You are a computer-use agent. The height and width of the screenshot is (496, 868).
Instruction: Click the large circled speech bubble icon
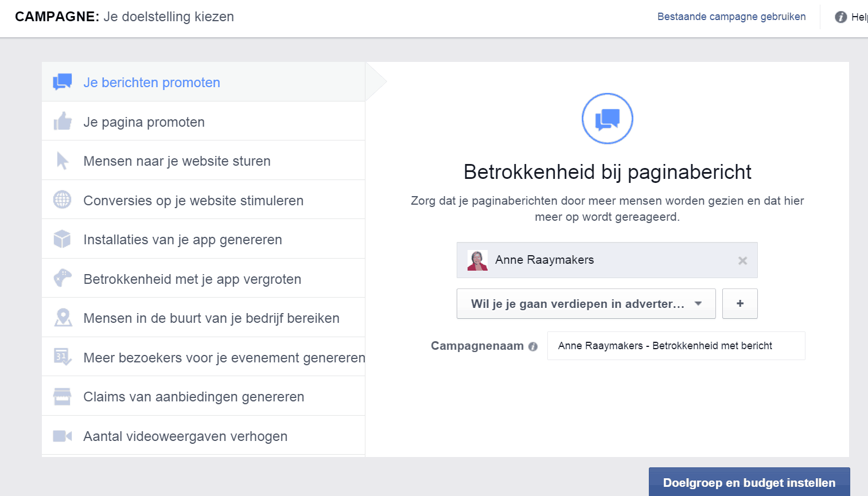click(x=608, y=119)
